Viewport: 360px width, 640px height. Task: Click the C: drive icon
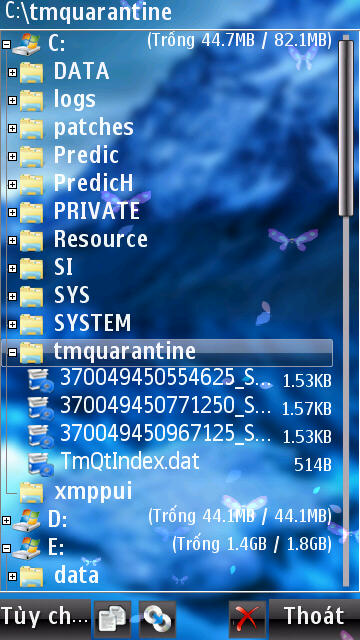(26, 44)
